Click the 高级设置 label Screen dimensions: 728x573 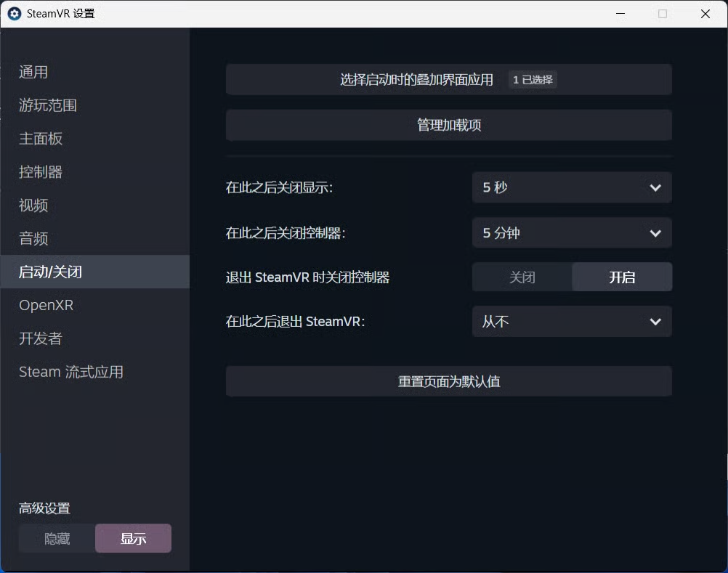point(44,508)
